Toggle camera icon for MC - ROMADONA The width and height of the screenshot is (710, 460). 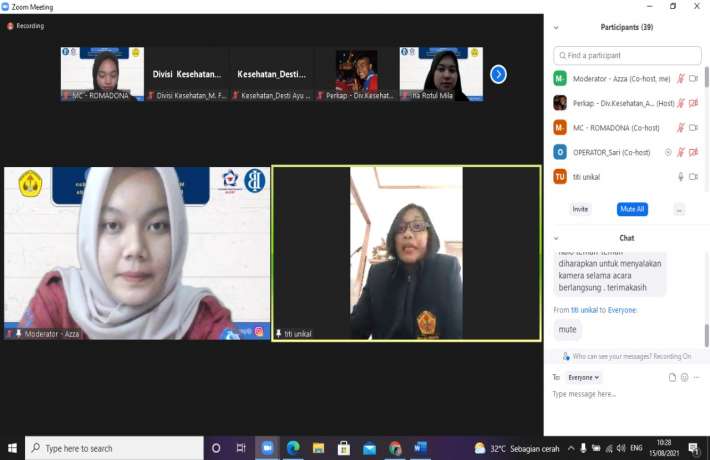[694, 127]
